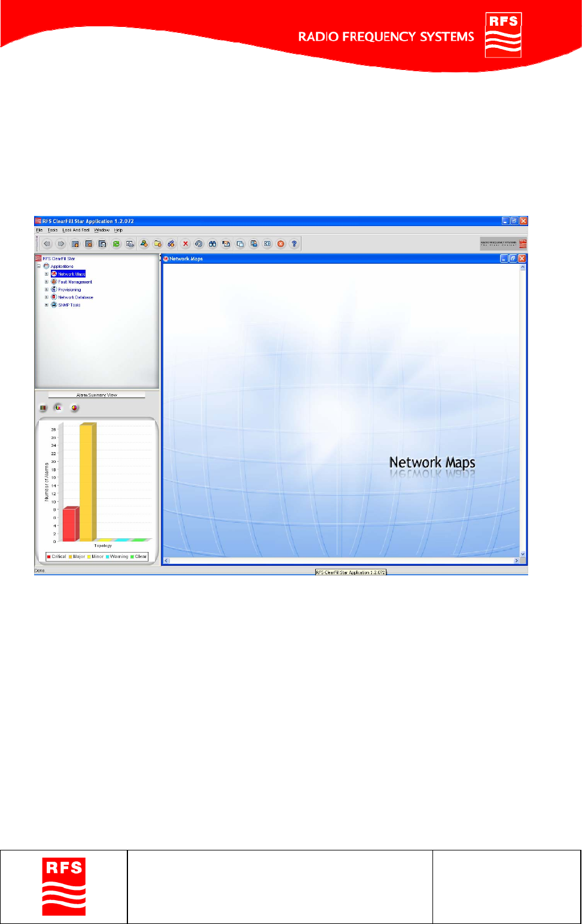The height and width of the screenshot is (924, 582).
Task: Expand the Provisioning tree node
Action: tap(47, 289)
